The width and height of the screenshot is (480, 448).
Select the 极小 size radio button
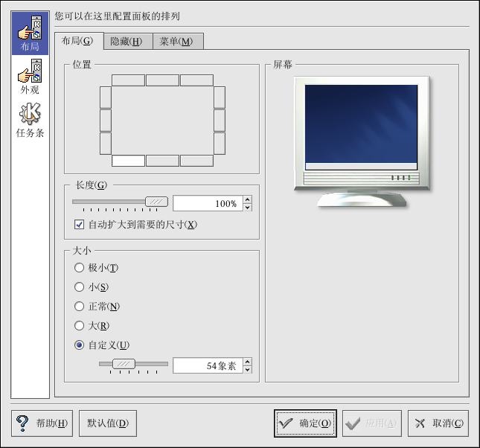[x=80, y=267]
